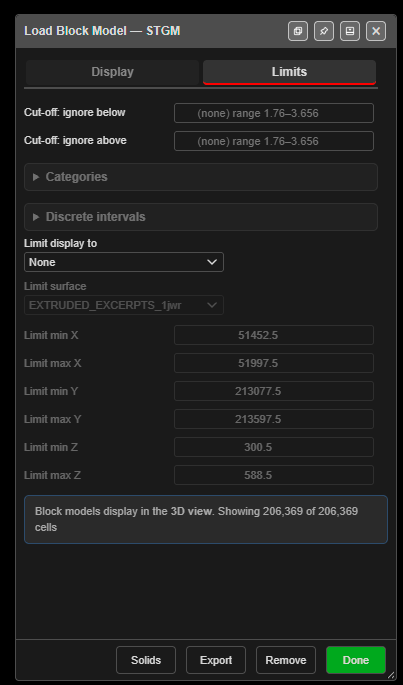Click the Remove button

(286, 660)
